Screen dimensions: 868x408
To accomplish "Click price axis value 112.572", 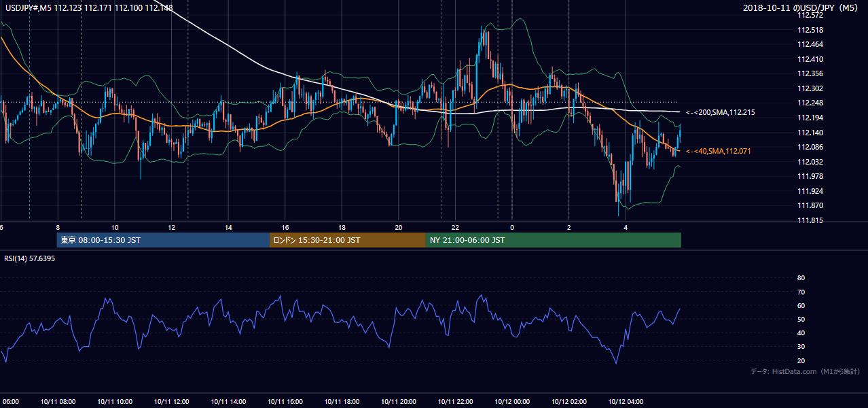I will point(810,15).
